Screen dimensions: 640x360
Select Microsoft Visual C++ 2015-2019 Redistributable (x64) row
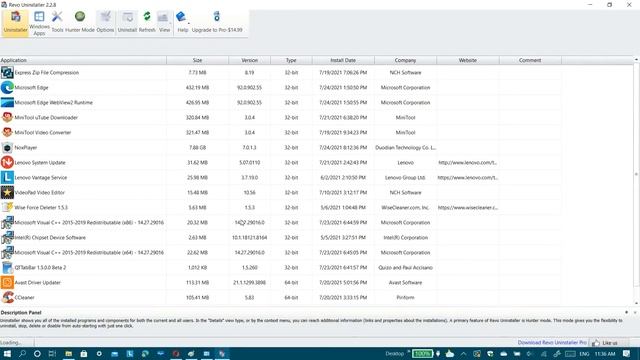point(280,253)
